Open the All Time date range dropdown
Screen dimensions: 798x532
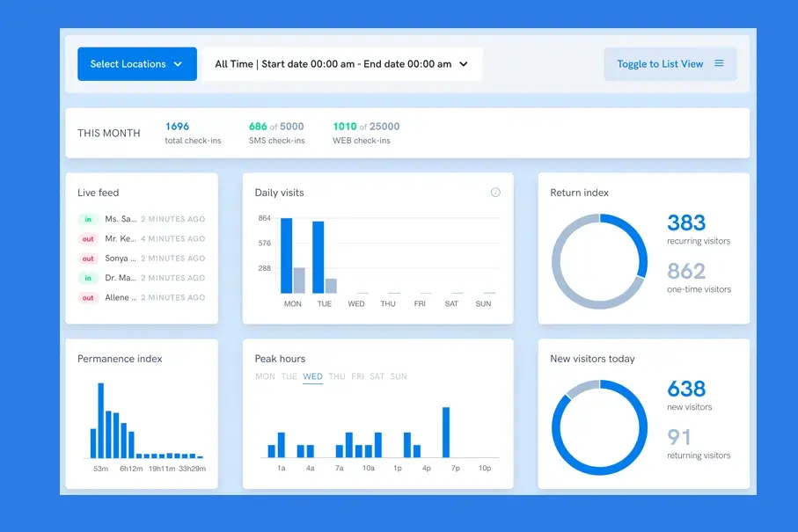click(x=342, y=64)
